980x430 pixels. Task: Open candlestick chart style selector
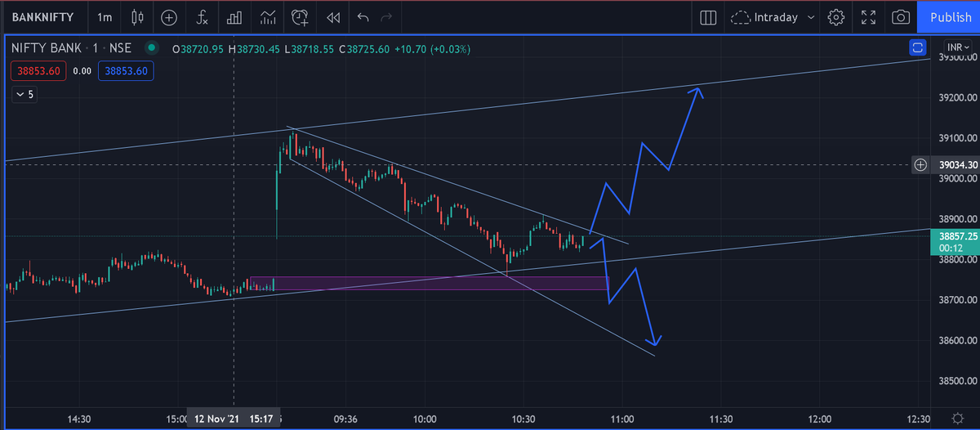click(136, 16)
